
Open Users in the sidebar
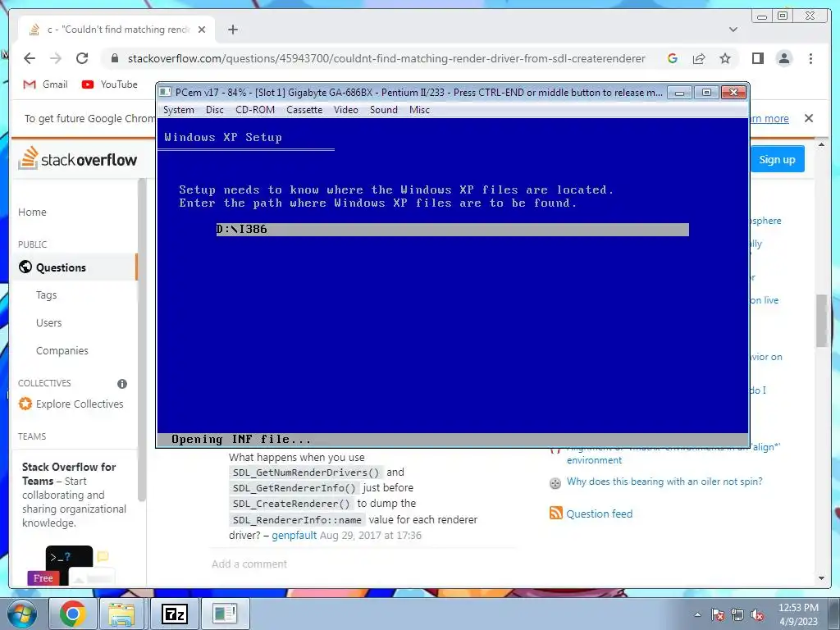[x=48, y=323]
